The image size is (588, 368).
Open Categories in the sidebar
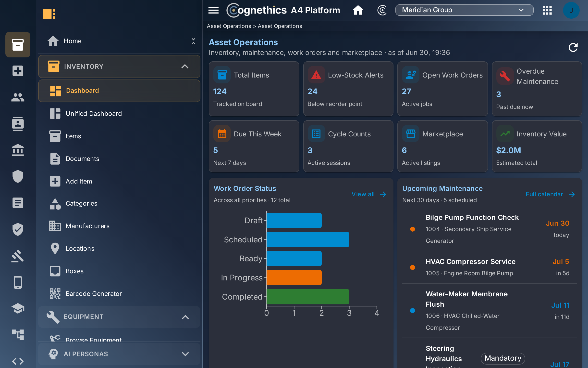pos(119,203)
